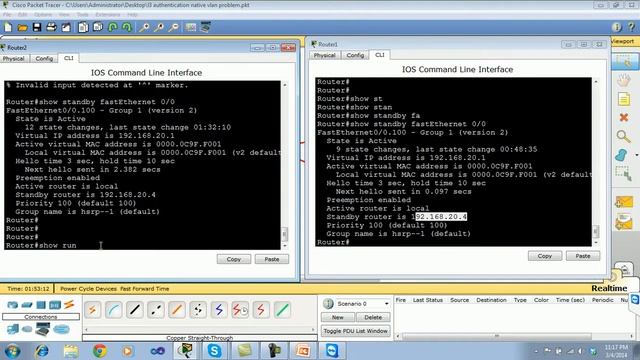Viewport: 640px width, 360px height.
Task: Select the CLI tab in Router2
Action: tap(69, 58)
